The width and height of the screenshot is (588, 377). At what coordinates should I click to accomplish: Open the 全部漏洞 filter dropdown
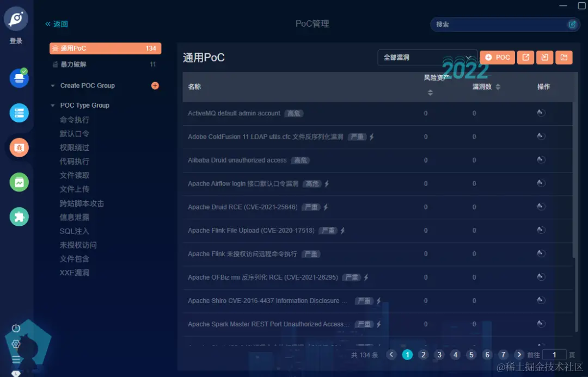427,57
